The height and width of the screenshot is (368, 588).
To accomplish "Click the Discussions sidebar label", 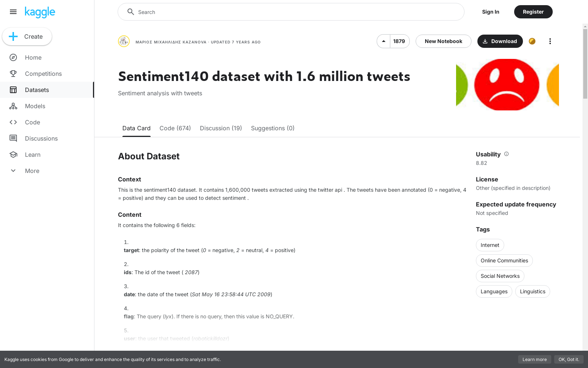I will pos(41,138).
